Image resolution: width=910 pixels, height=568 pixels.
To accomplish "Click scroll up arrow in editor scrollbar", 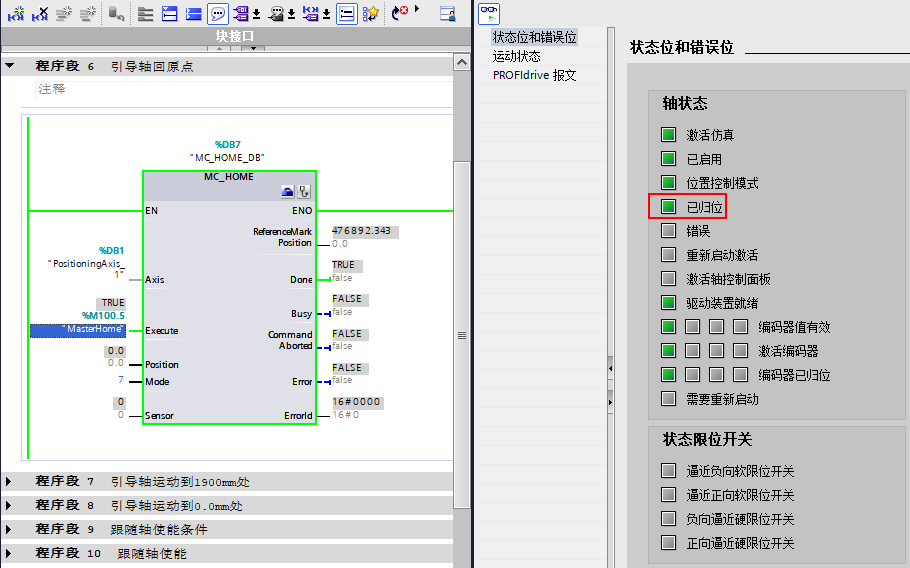I will click(462, 62).
